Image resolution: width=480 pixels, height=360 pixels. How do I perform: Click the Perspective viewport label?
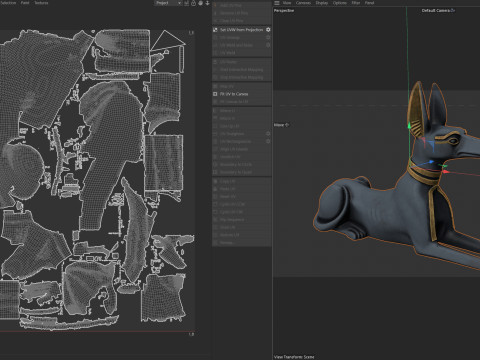pos(284,11)
